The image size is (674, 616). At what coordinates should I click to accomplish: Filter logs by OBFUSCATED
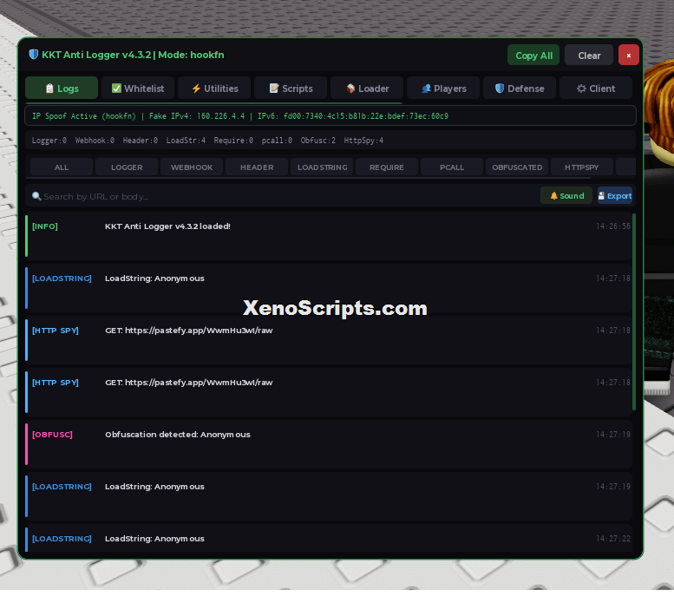517,167
